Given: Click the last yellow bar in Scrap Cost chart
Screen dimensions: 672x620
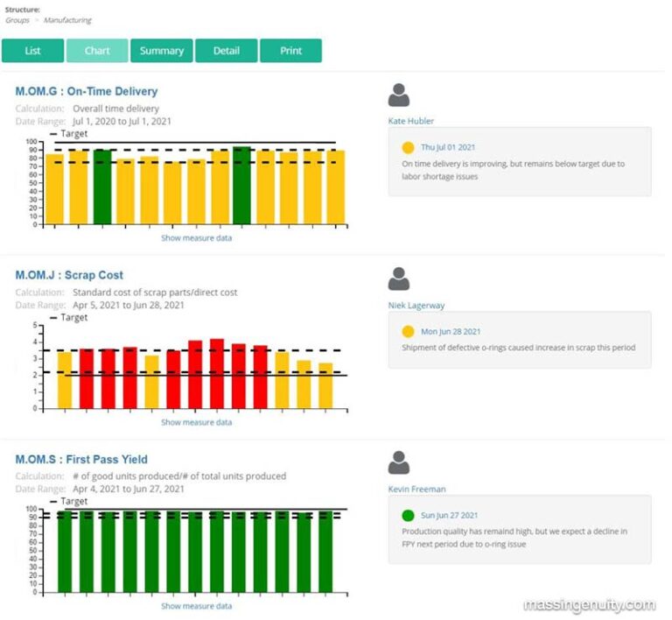Looking at the screenshot, I should (x=325, y=386).
